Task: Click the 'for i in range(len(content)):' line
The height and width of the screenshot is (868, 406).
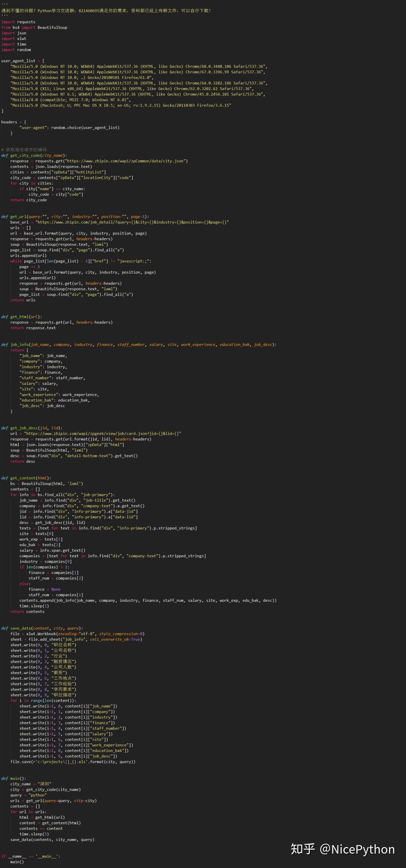Action: tap(43, 700)
